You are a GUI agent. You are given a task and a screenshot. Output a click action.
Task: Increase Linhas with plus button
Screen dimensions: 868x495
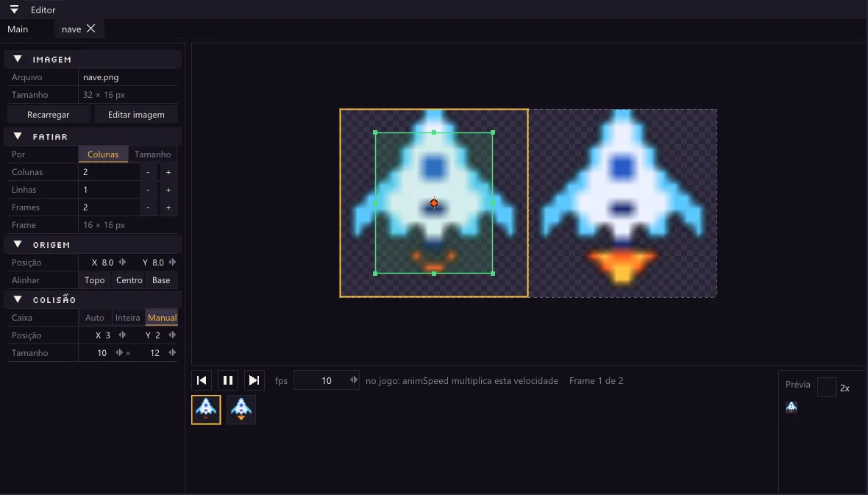tap(168, 190)
